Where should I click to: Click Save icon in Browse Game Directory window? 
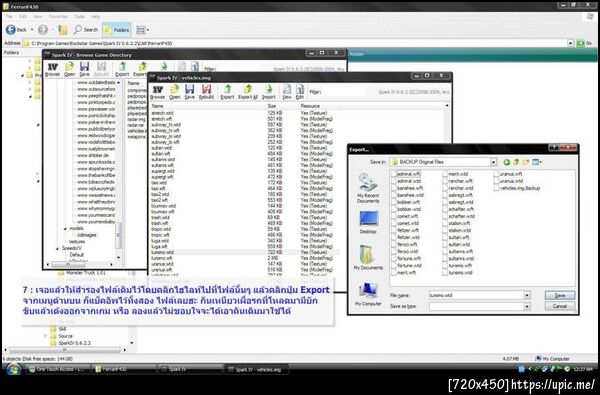[84, 69]
